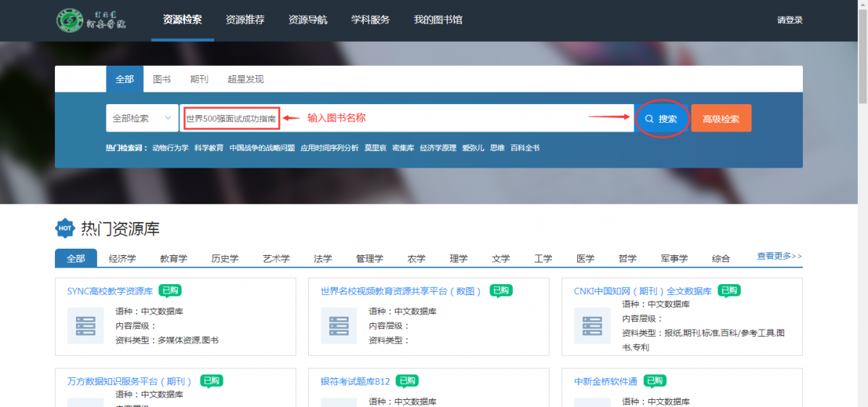
Task: Click 查看更多>> link
Action: point(780,256)
